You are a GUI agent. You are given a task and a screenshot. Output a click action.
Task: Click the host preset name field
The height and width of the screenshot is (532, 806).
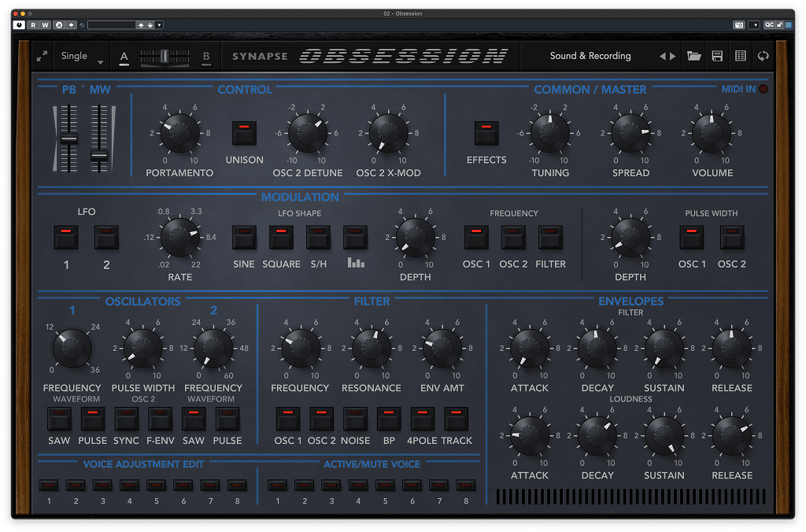(111, 24)
